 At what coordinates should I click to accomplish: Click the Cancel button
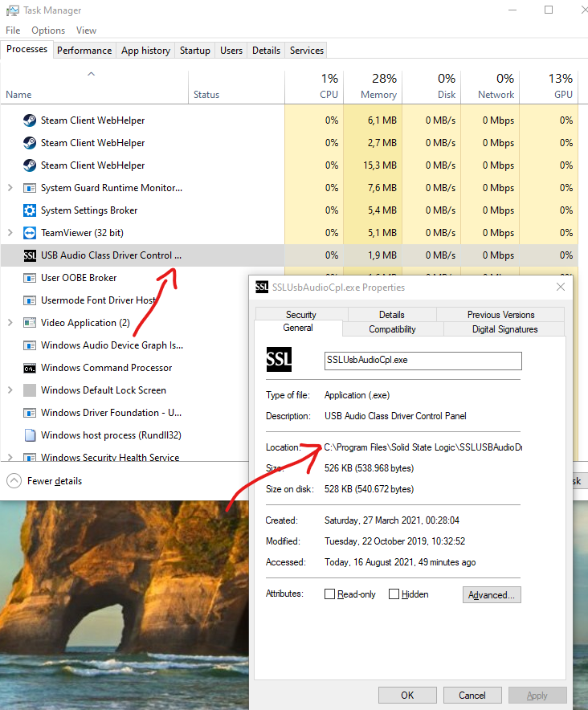click(472, 695)
